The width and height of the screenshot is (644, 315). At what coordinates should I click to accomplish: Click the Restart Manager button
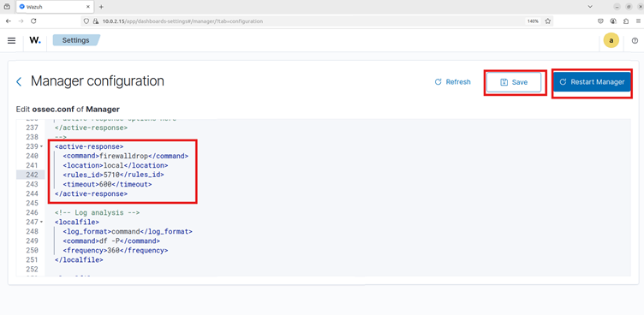(592, 82)
